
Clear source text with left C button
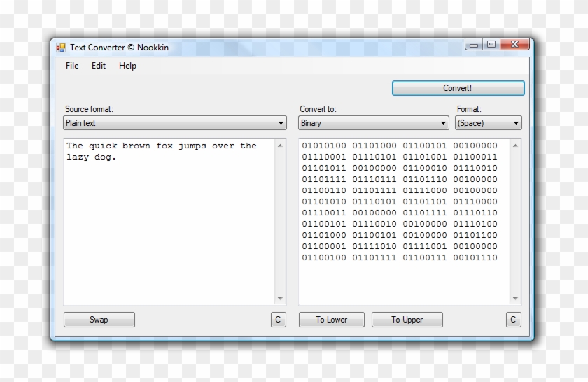(278, 320)
